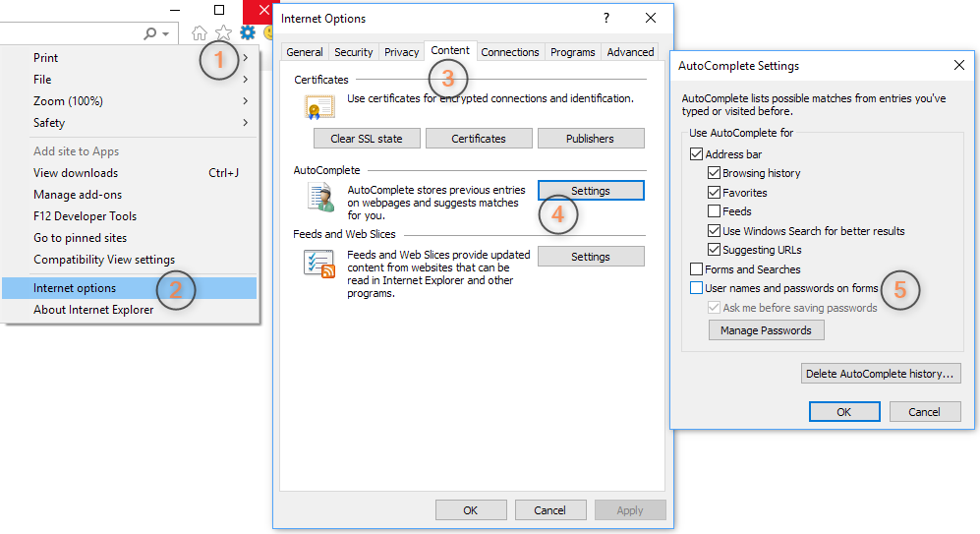The height and width of the screenshot is (534, 980).
Task: Click the AutoComplete person icon
Action: (321, 197)
